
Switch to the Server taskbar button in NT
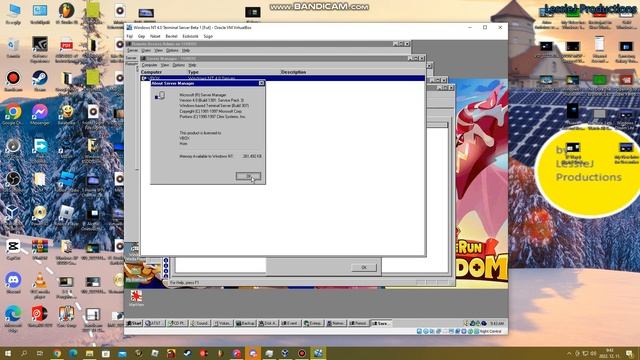pyautogui.click(x=381, y=323)
